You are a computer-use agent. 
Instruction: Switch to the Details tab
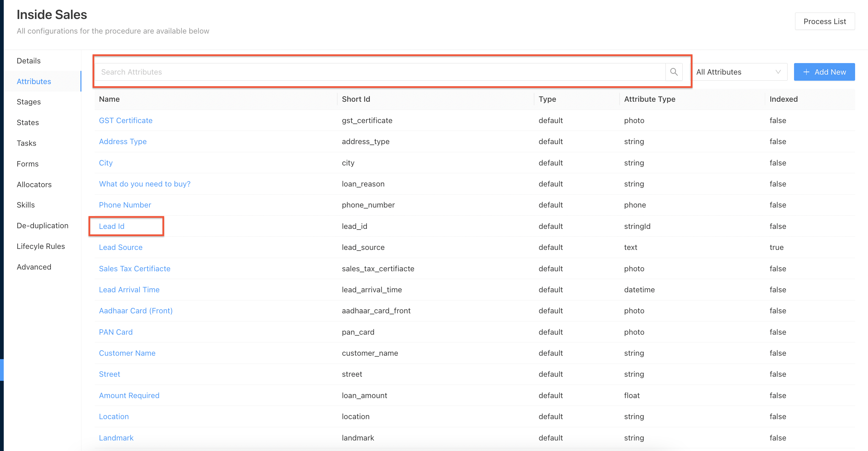click(29, 61)
